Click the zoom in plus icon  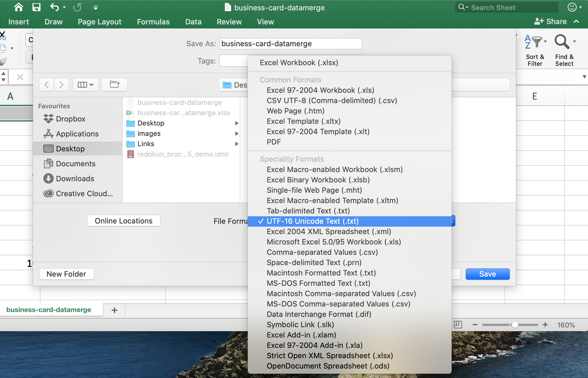pyautogui.click(x=545, y=325)
